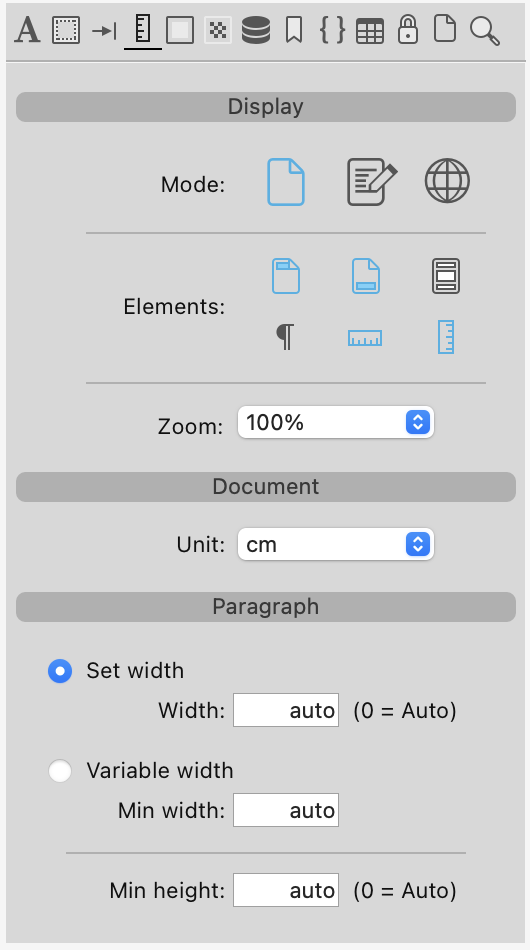Image resolution: width=530 pixels, height=950 pixels.
Task: Toggle vertical ruler display
Action: point(446,337)
